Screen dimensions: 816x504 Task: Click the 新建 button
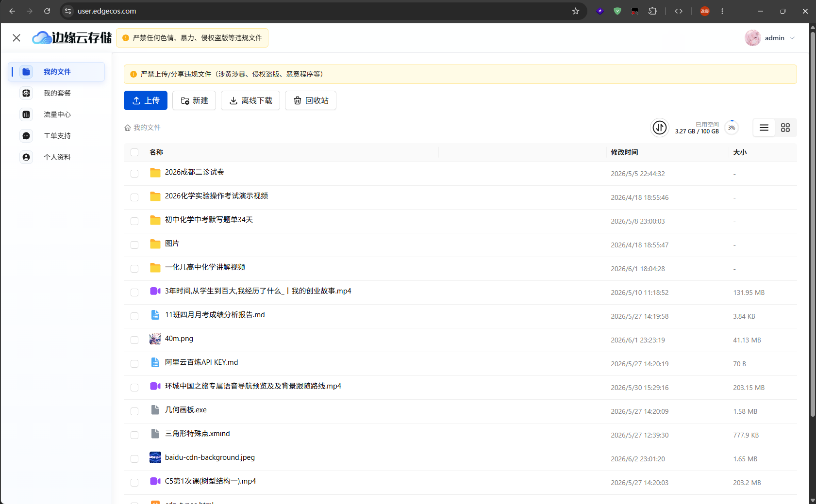coord(194,100)
